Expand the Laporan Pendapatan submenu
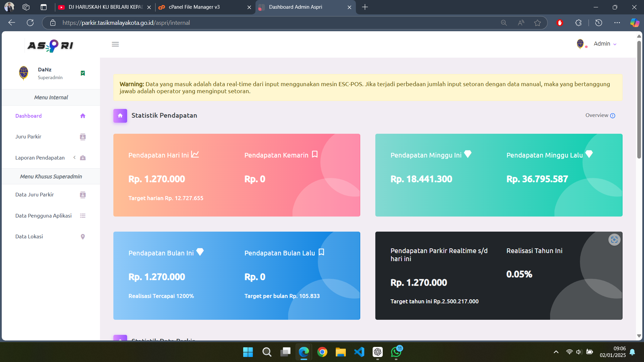Viewport: 644px width, 362px height. pyautogui.click(x=40, y=158)
